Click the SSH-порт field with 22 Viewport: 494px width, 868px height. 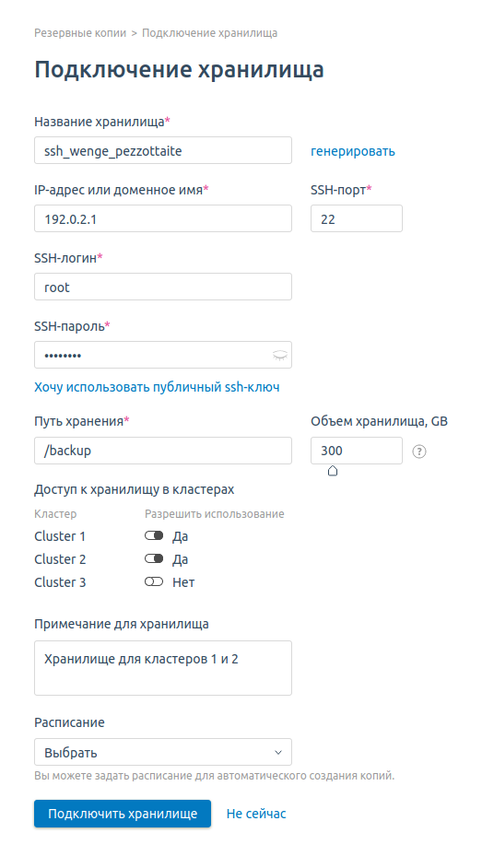pos(357,218)
